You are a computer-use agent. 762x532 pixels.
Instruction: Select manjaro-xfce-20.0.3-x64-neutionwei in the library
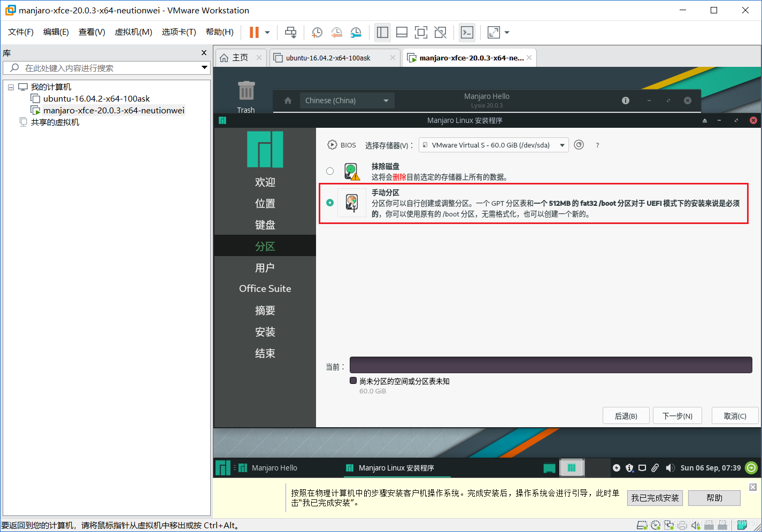pos(113,111)
